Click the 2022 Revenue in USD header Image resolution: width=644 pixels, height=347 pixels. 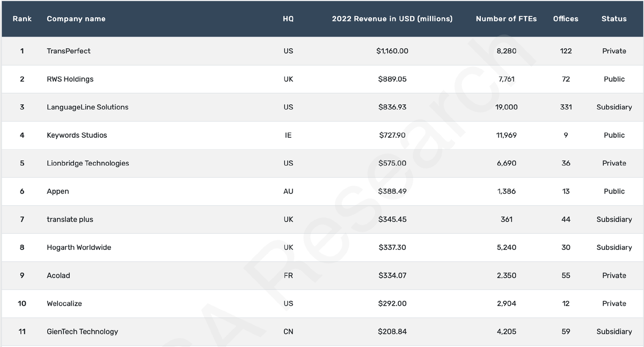392,19
